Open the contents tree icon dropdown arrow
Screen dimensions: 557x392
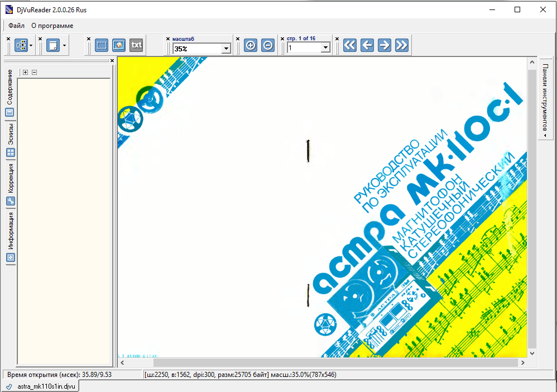pos(31,45)
